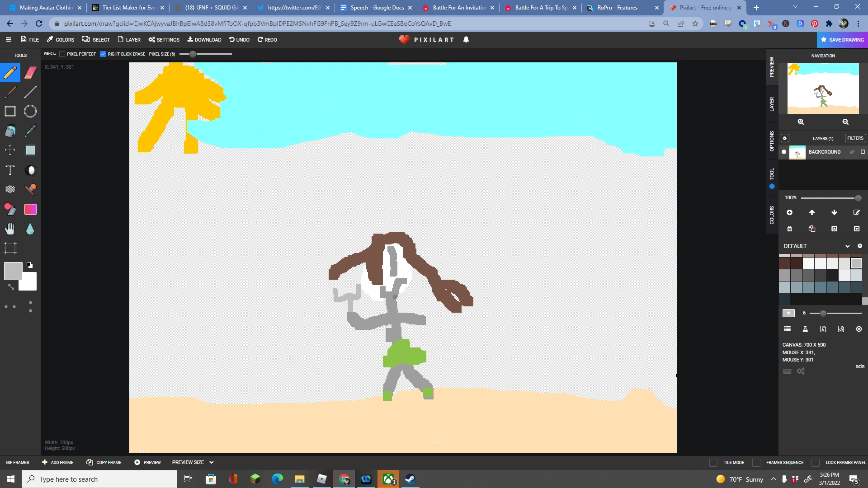Open the hamburger menu at top left
The height and width of the screenshot is (488, 868).
(8, 40)
